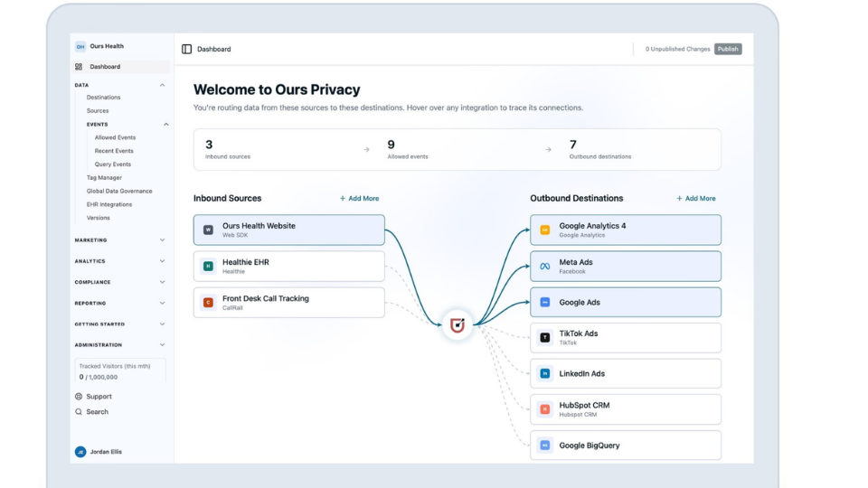Click the Front Desk Call Tracking CallRail icon

coord(208,302)
